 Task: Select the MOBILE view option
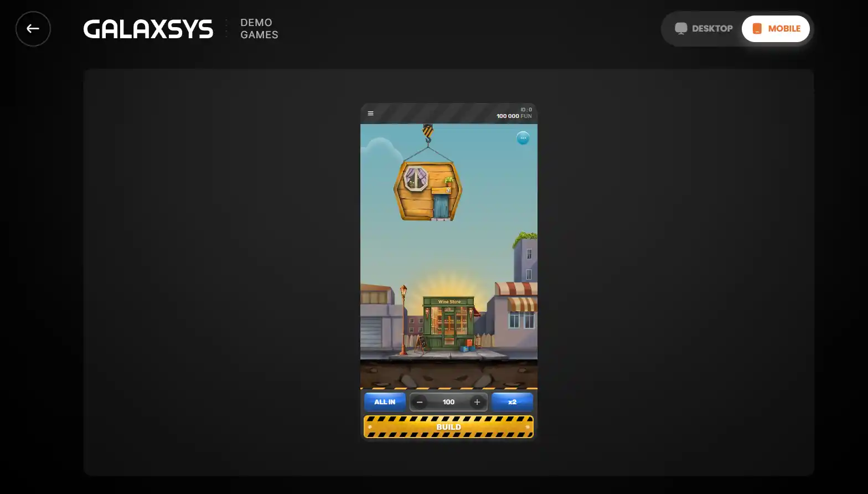(x=776, y=28)
